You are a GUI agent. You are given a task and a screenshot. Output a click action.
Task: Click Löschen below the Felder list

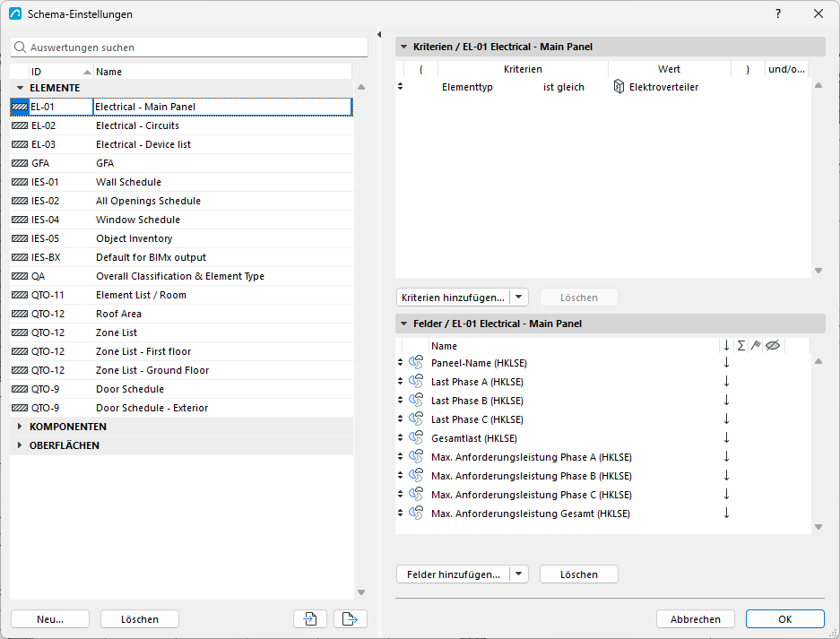click(579, 574)
